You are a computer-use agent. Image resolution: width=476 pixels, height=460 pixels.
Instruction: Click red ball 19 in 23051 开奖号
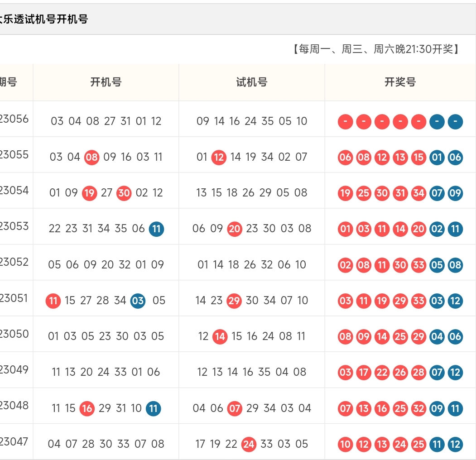382,301
